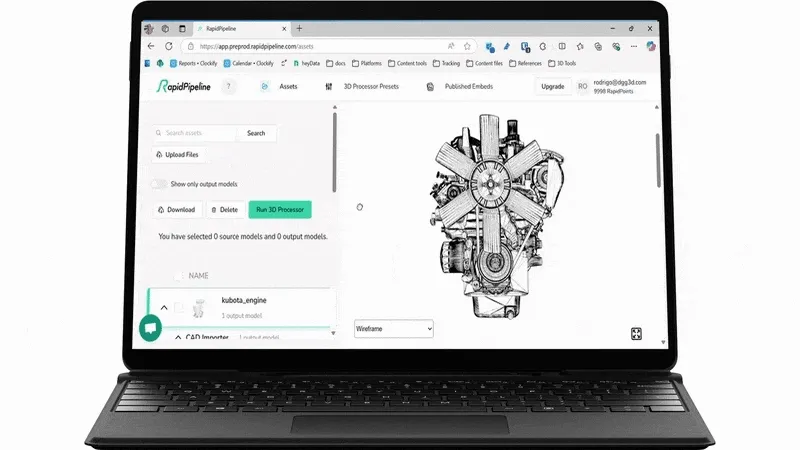Click the kubota_engine thumbnail
800x450 pixels.
199,307
